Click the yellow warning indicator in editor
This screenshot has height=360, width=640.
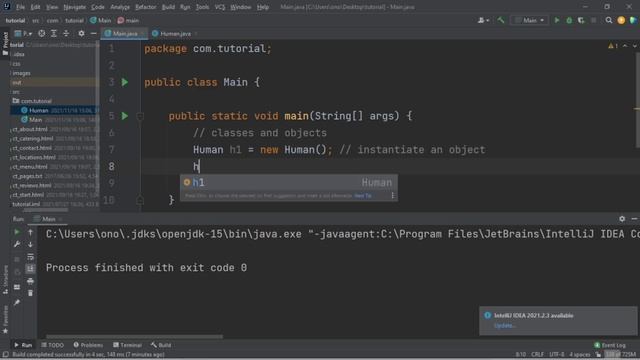pos(613,46)
